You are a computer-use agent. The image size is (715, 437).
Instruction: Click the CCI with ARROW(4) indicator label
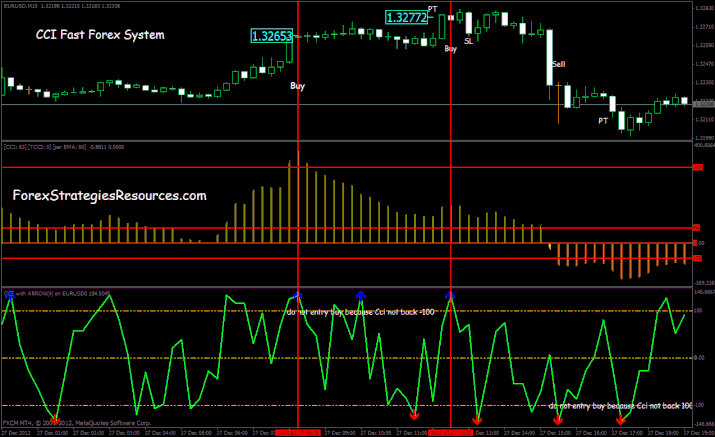pos(57,293)
